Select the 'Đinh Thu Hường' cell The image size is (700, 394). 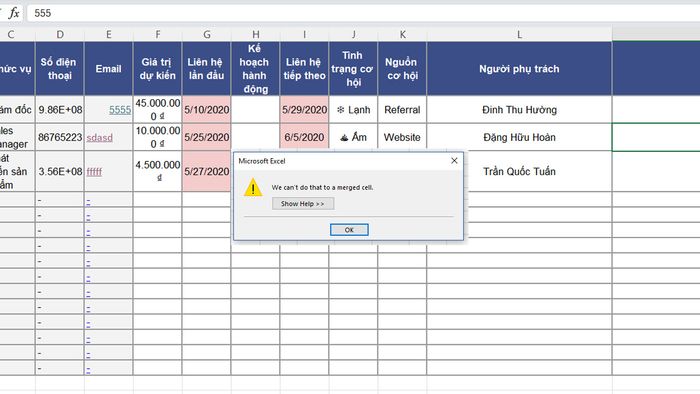(x=519, y=110)
